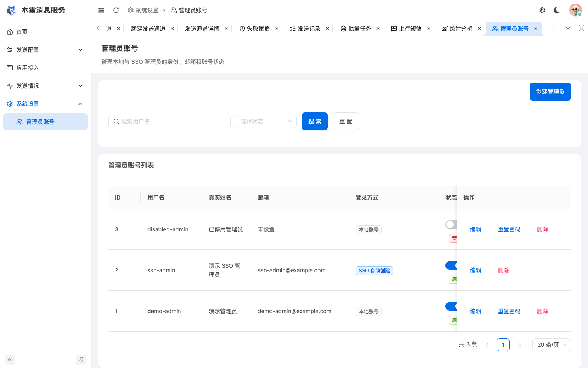Click 系统设置 breadcrumb
Viewport: 588px width, 368px height.
pyautogui.click(x=143, y=10)
